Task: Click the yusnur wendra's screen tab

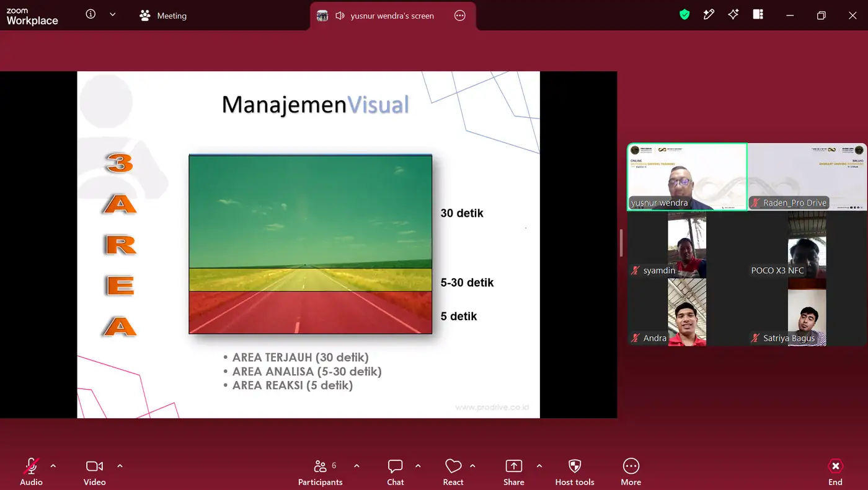Action: [392, 16]
